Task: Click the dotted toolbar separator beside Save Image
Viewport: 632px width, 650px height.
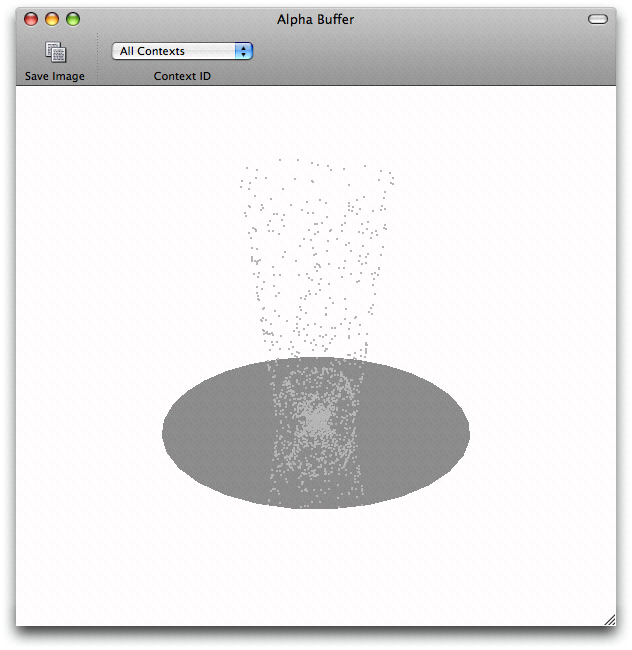Action: [97, 60]
